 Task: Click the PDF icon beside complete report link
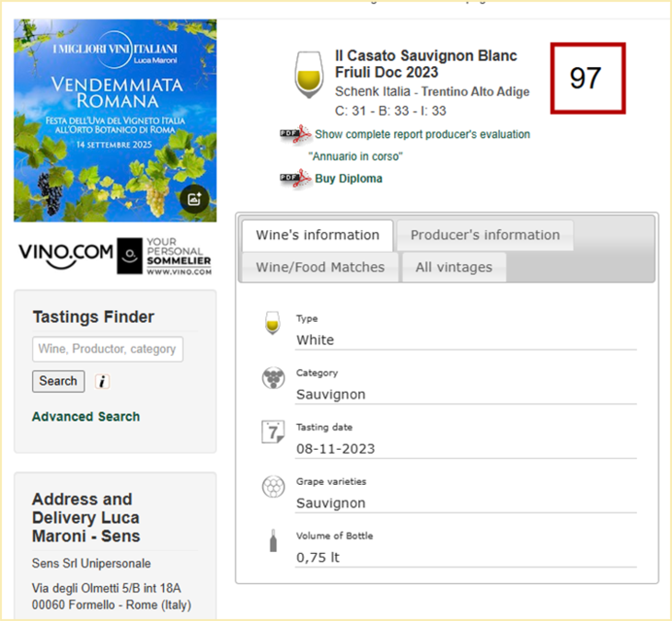(295, 134)
